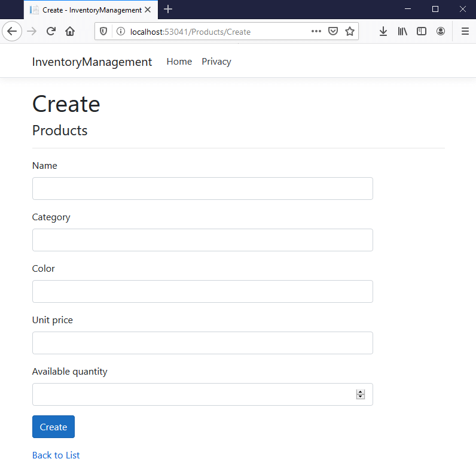Open the Downloads panel
Image resolution: width=476 pixels, height=468 pixels.
click(x=383, y=32)
